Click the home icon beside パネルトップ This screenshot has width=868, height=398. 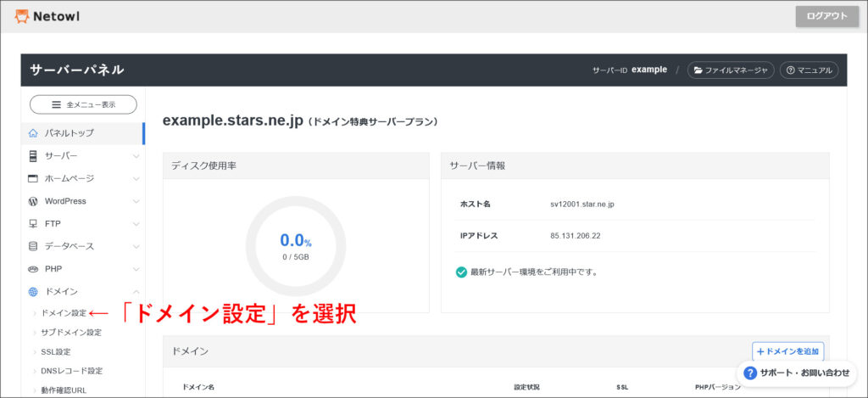click(33, 133)
